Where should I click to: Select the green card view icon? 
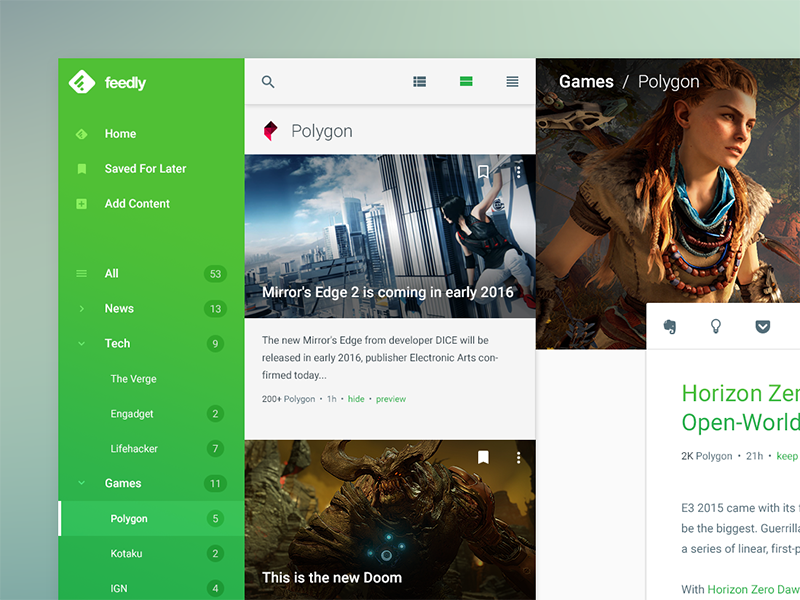tap(466, 82)
